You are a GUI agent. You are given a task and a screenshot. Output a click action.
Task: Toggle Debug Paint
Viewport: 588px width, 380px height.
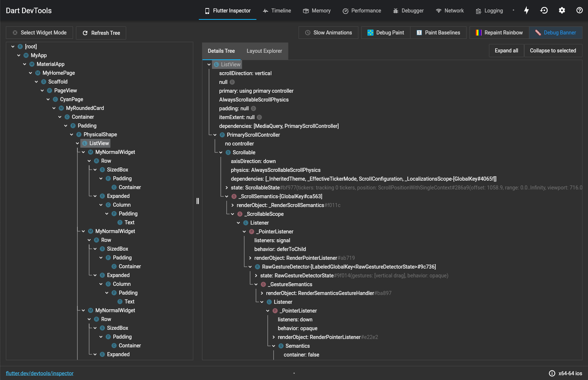386,33
